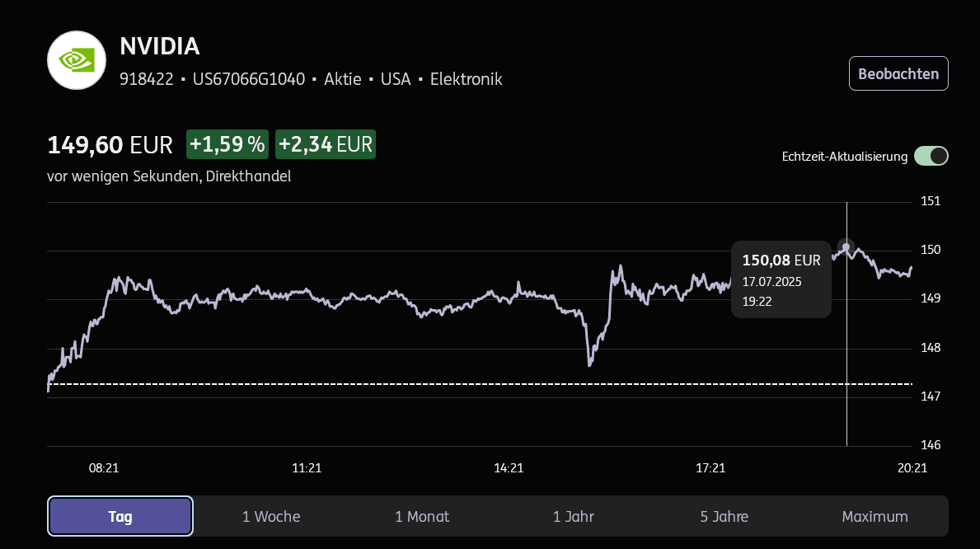Switch to the 1 Woche tab
The image size is (980, 549).
click(x=271, y=517)
